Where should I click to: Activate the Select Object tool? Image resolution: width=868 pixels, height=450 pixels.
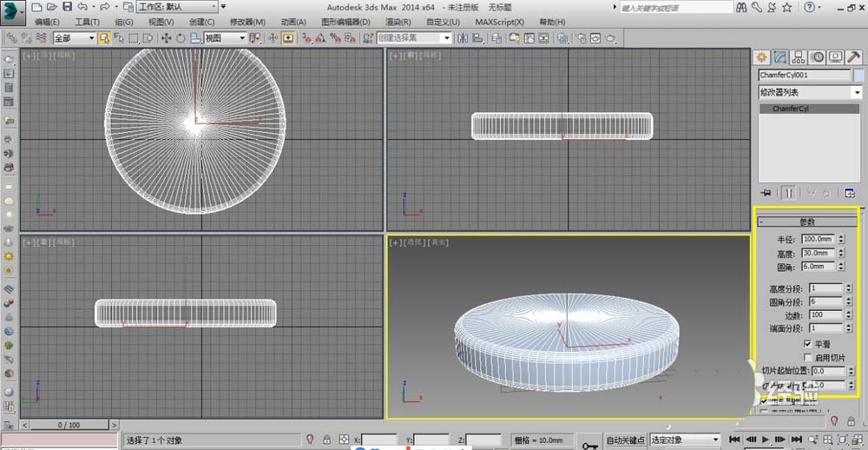pos(103,38)
